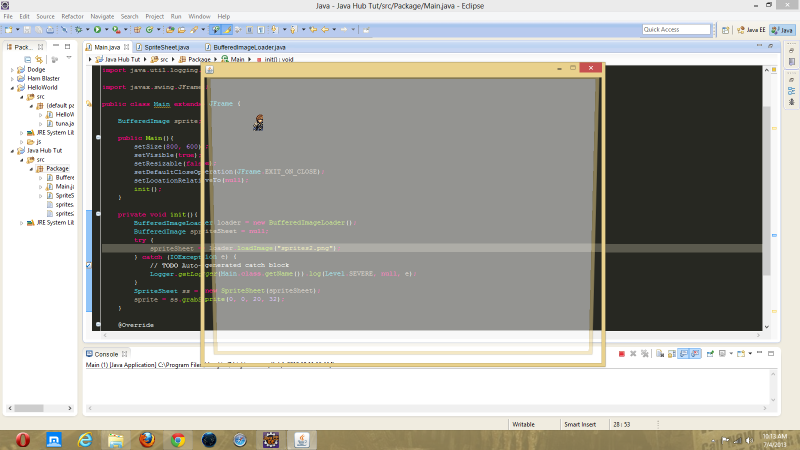Open dropdown next to the Run button

pos(107,30)
